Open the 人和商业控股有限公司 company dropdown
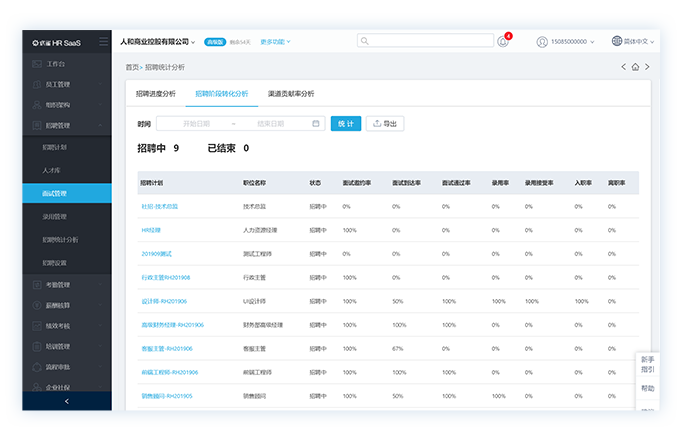687x436 pixels. coord(158,42)
